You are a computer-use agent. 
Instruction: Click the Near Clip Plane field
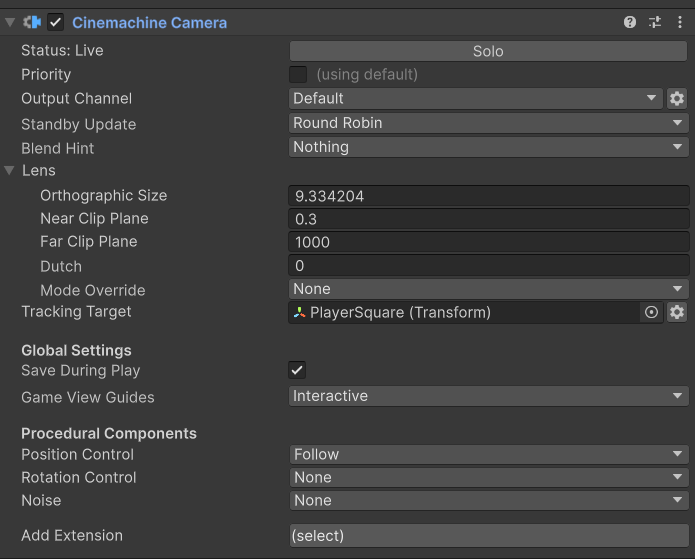[x=488, y=219]
